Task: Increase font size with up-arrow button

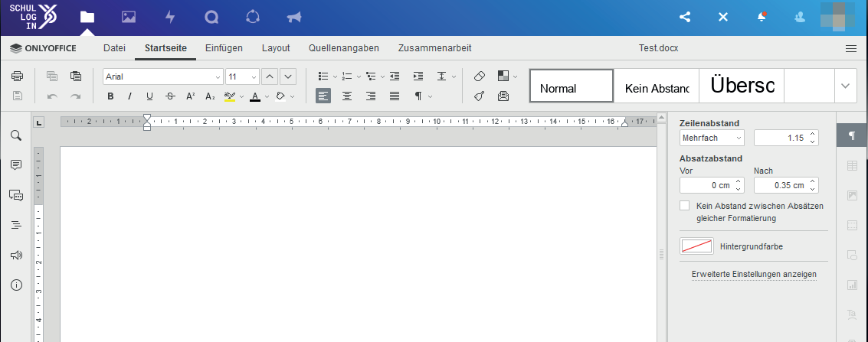Action: (270, 77)
